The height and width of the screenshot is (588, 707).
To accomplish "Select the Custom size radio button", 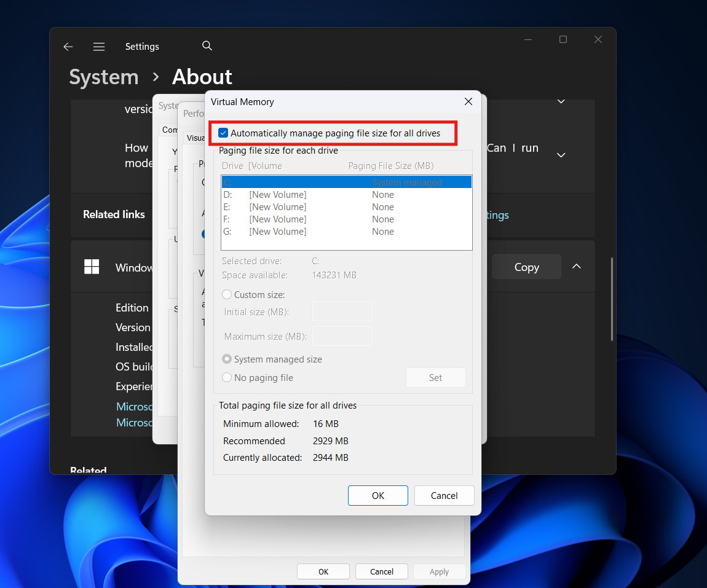I will click(x=226, y=294).
